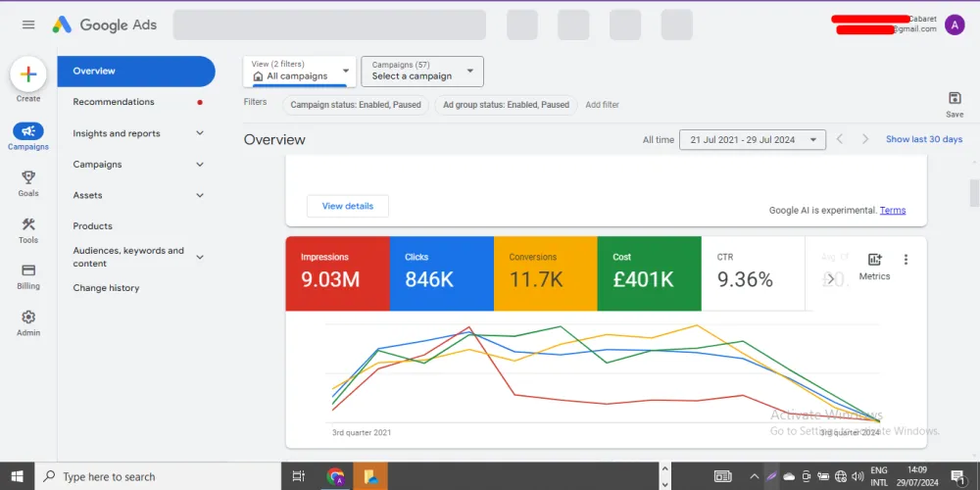The height and width of the screenshot is (490, 980).
Task: Show hidden system tray icons
Action: [755, 476]
